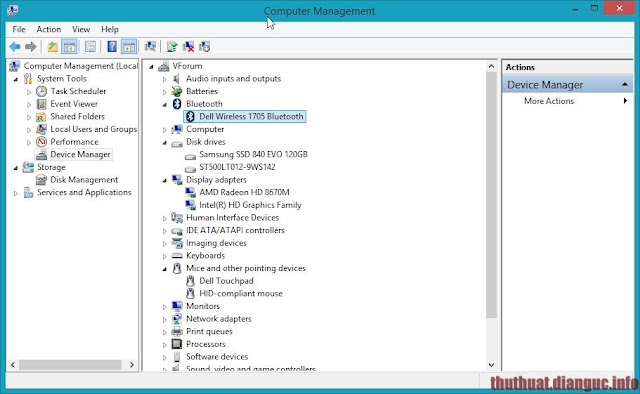Toggle the Show/Hide Action Pane icon
The width and height of the screenshot is (640, 394).
pyautogui.click(x=129, y=47)
